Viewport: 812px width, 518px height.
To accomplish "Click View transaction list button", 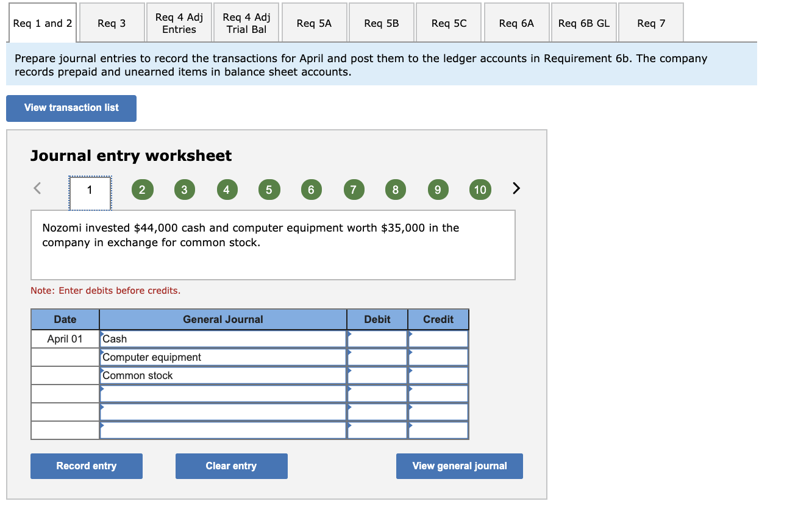I will [x=71, y=108].
